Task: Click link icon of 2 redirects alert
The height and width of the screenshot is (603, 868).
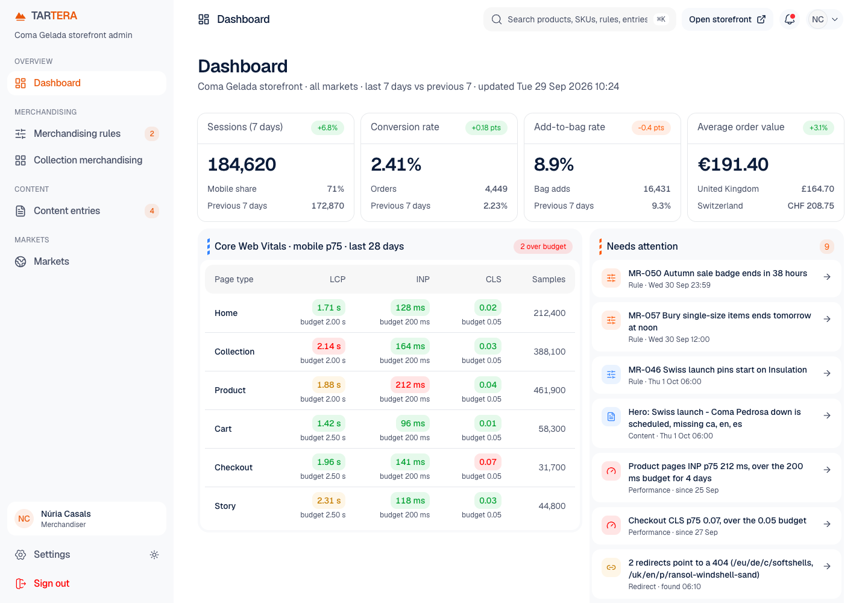Action: [611, 567]
